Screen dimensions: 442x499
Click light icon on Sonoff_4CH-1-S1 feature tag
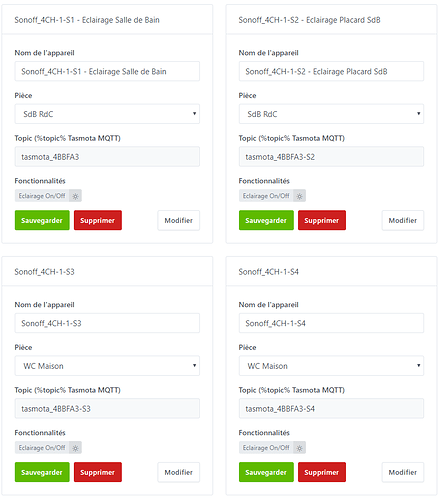coord(75,196)
